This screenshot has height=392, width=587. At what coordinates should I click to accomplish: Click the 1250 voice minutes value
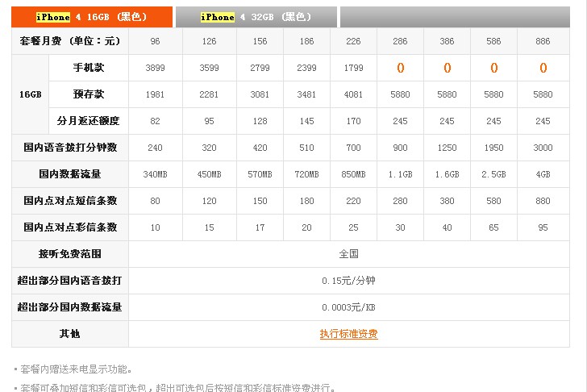(447, 148)
